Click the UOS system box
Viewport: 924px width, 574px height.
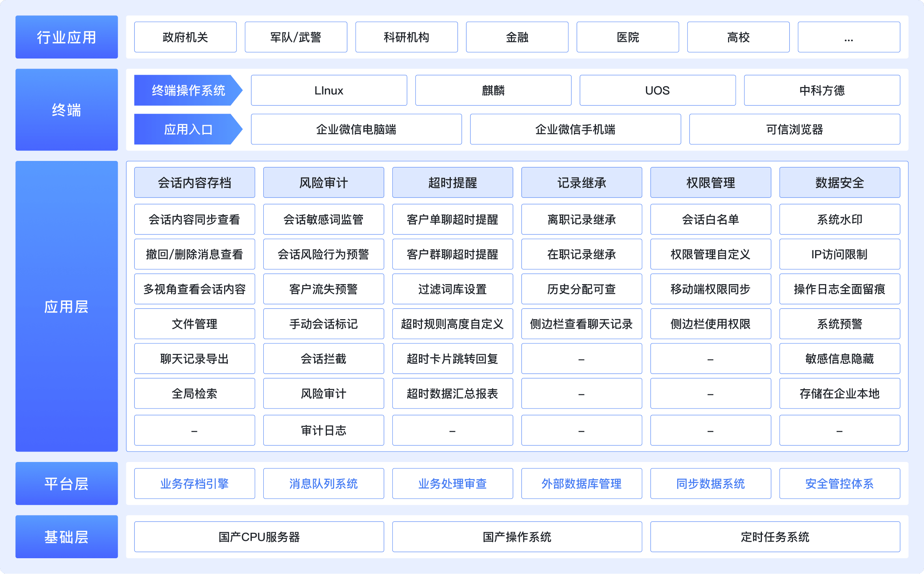[657, 90]
